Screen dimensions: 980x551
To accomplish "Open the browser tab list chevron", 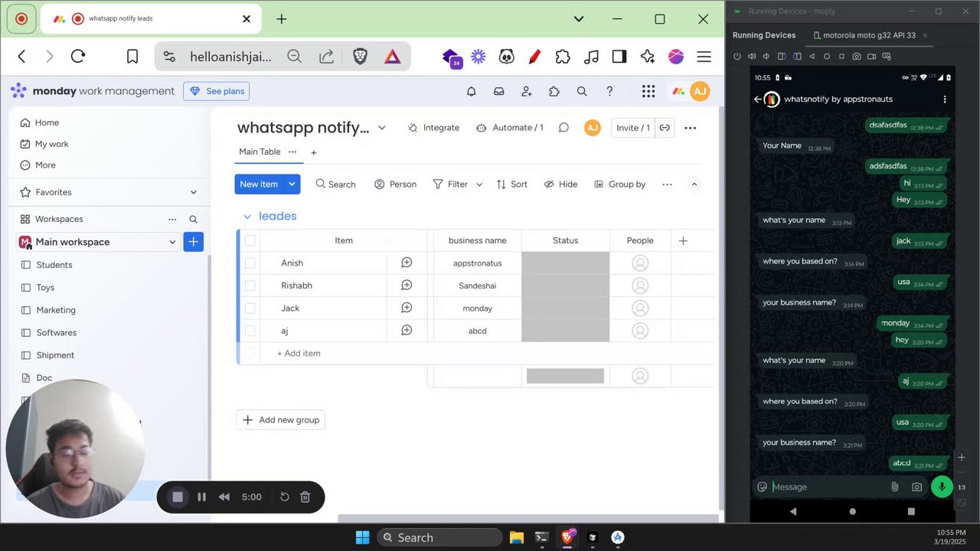I will 579,18.
